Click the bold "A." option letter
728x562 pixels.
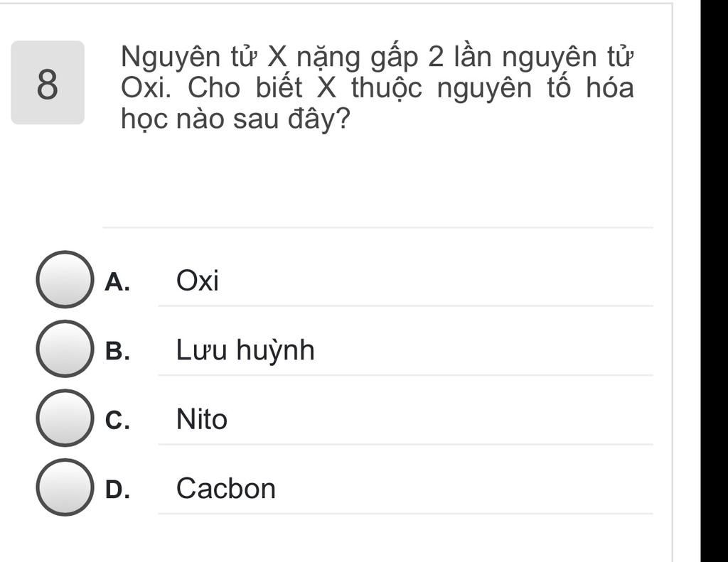click(x=117, y=282)
